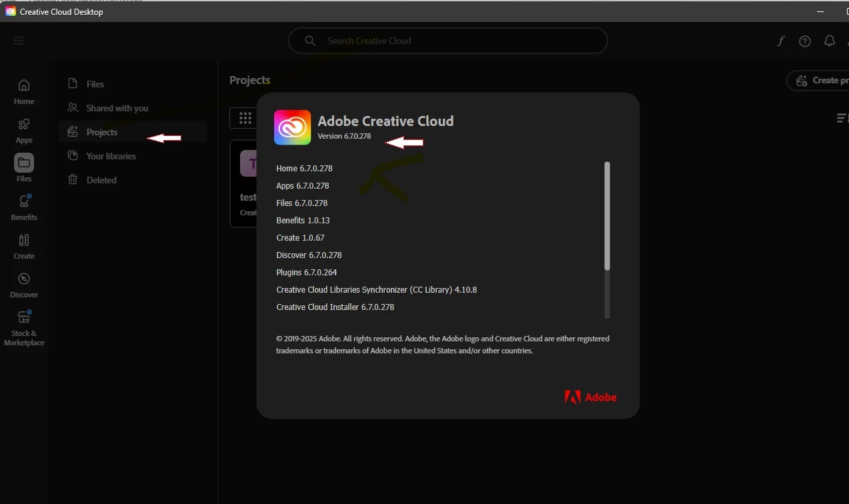Click CC Libraries Synchronizer 4.10.8 entry

tap(377, 290)
